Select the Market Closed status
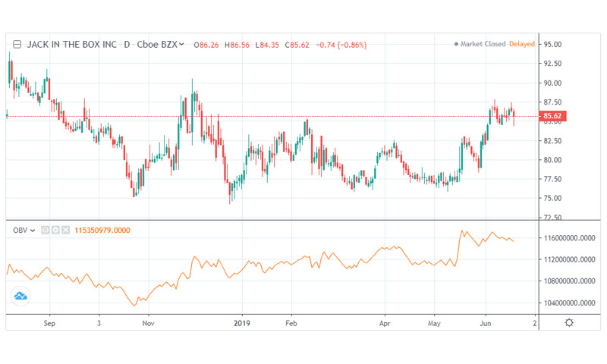The height and width of the screenshot is (364, 607). tap(480, 44)
